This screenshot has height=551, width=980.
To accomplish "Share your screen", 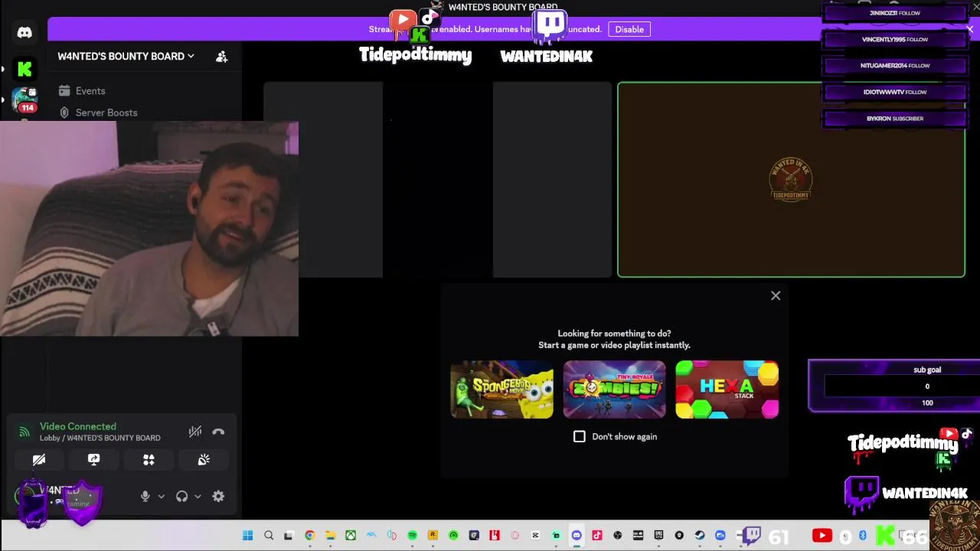I will 93,459.
